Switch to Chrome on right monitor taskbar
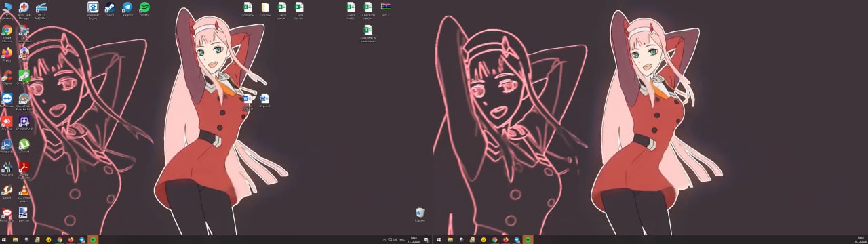 pos(494,240)
